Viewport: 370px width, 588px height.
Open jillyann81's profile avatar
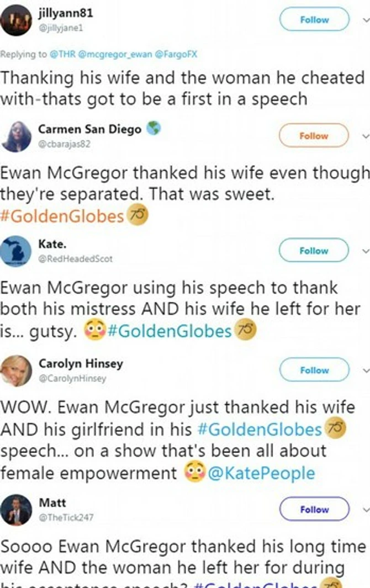(x=16, y=20)
